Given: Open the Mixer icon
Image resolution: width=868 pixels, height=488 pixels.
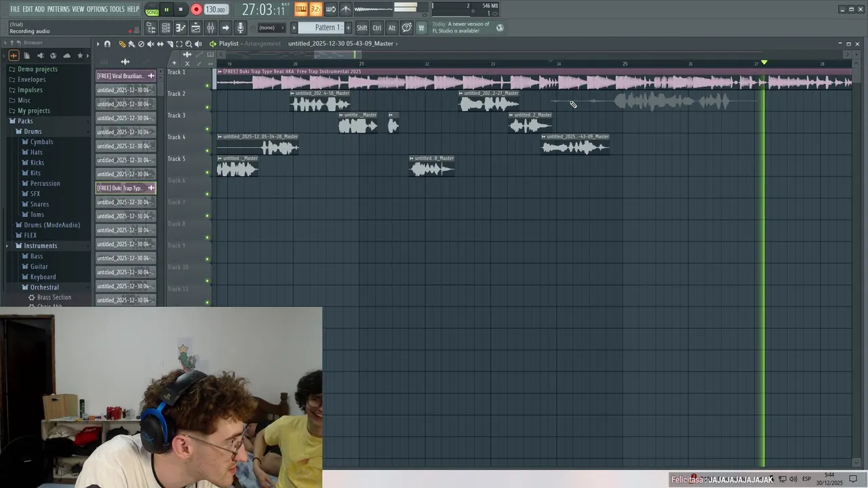Looking at the screenshot, I should pyautogui.click(x=210, y=28).
